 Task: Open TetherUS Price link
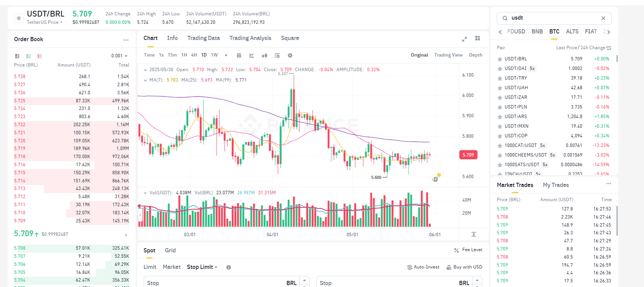tap(45, 22)
